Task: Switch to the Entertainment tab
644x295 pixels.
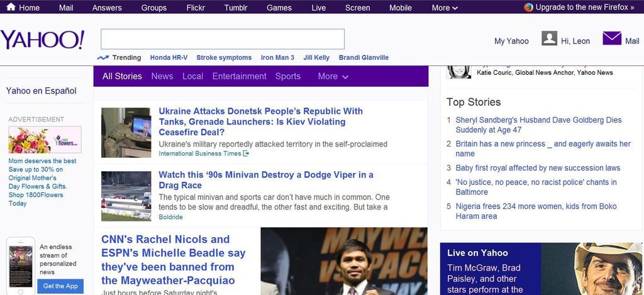Action: coord(240,76)
